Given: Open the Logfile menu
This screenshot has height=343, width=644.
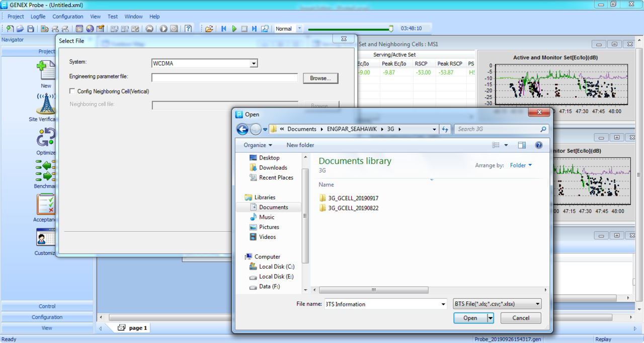Looking at the screenshot, I should (38, 17).
